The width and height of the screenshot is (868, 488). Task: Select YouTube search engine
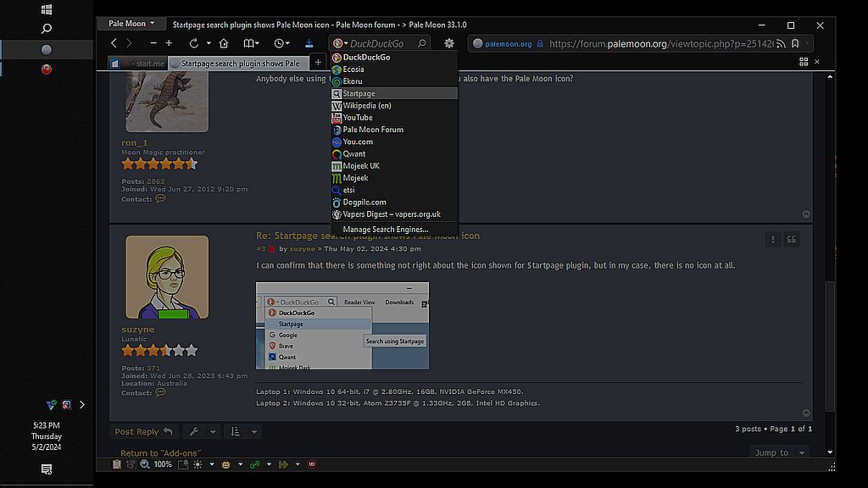tap(394, 117)
